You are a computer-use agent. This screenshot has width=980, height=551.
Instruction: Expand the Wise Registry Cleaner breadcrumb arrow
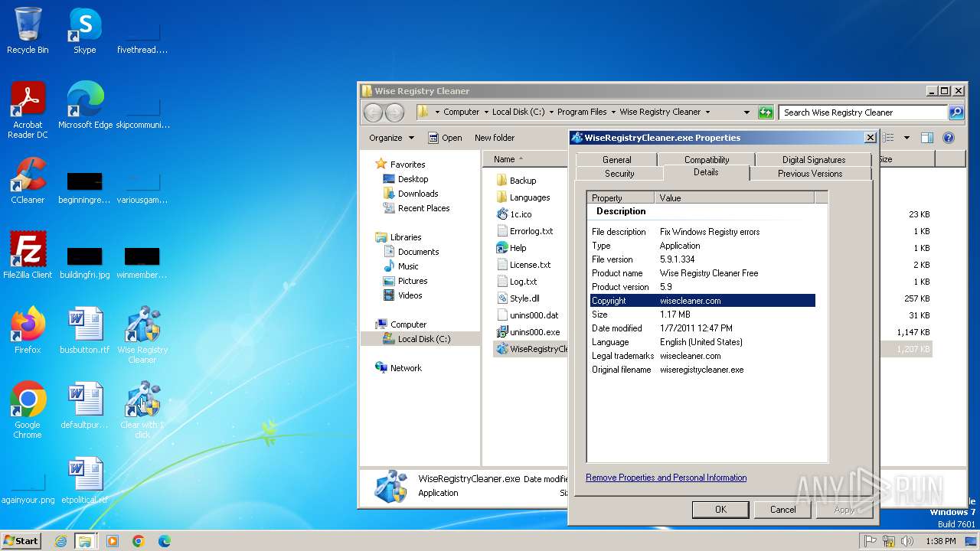707,112
